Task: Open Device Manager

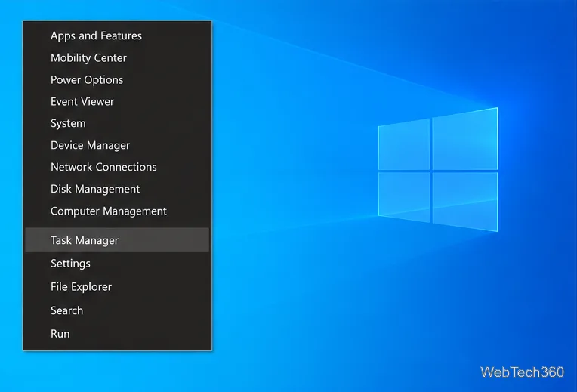Action: coord(117,145)
